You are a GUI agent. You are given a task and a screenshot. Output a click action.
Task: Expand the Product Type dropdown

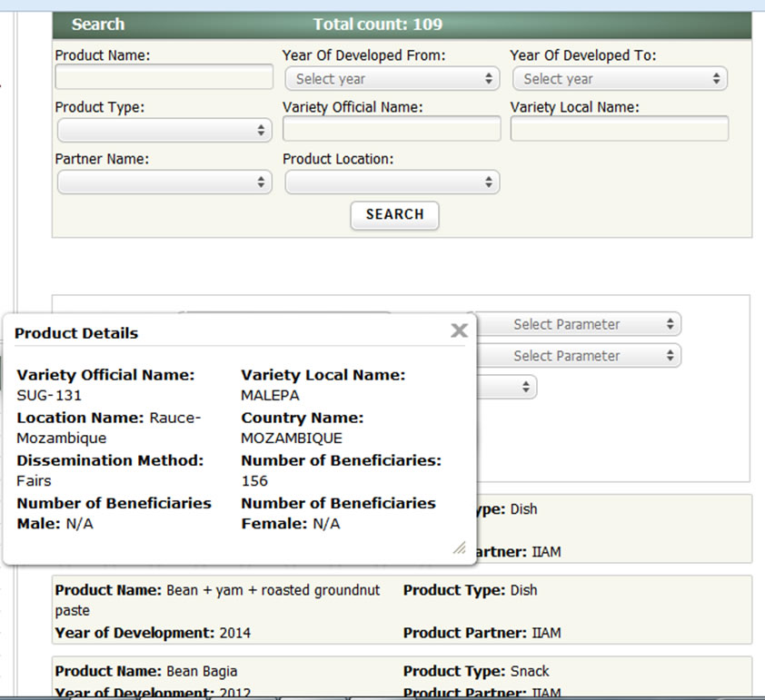164,131
